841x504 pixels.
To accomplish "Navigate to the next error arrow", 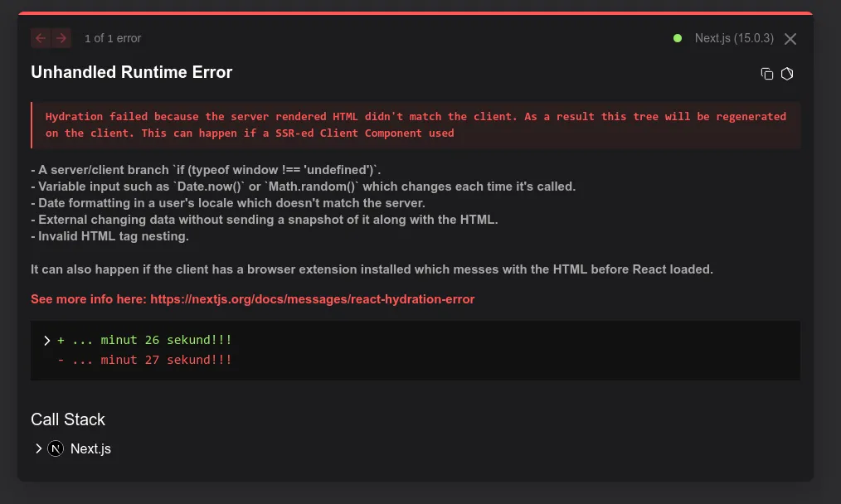I will (62, 38).
